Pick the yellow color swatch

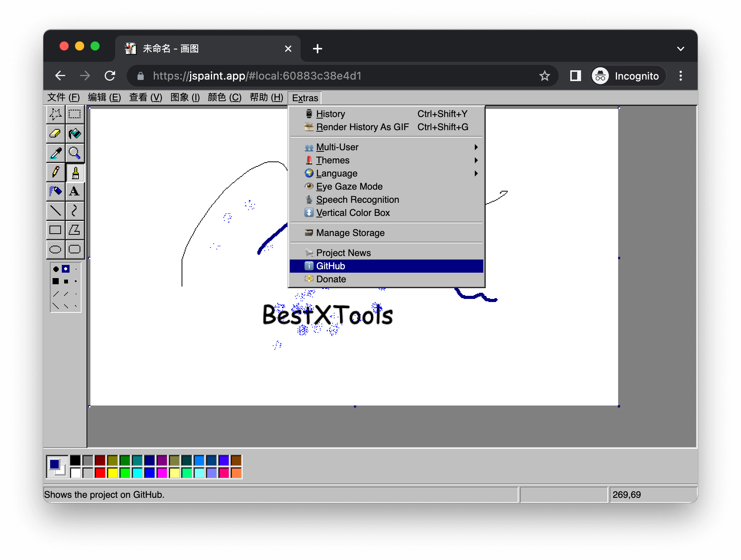point(113,473)
